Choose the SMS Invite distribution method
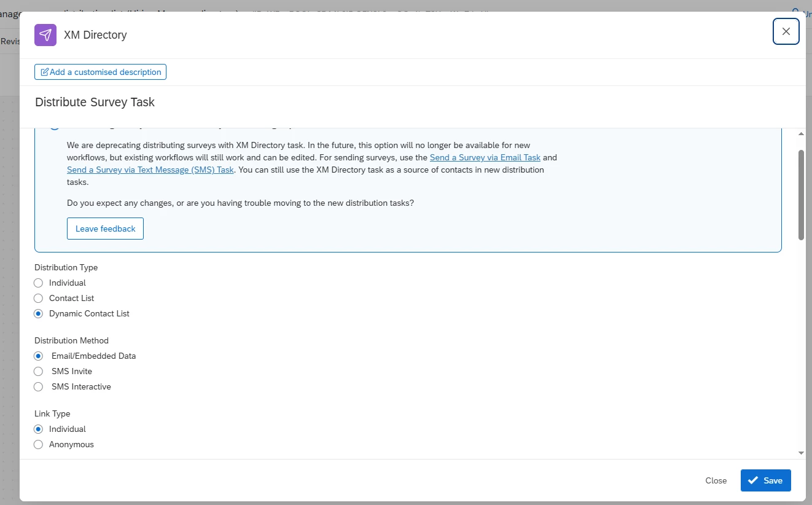 [38, 371]
